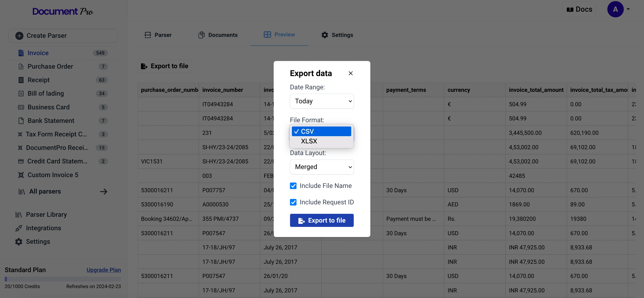Click the Business Card icon
The image size is (644, 298).
tap(21, 107)
